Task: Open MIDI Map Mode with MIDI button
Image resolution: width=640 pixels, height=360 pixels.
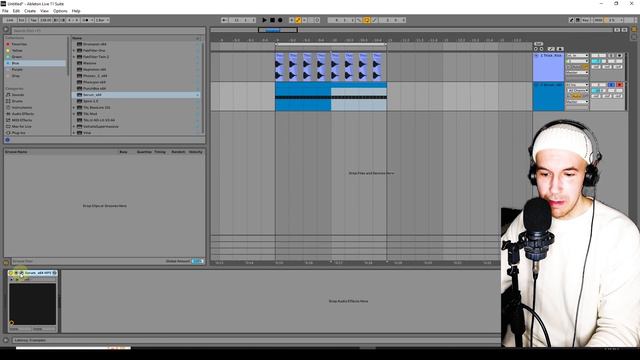Action: [598, 20]
